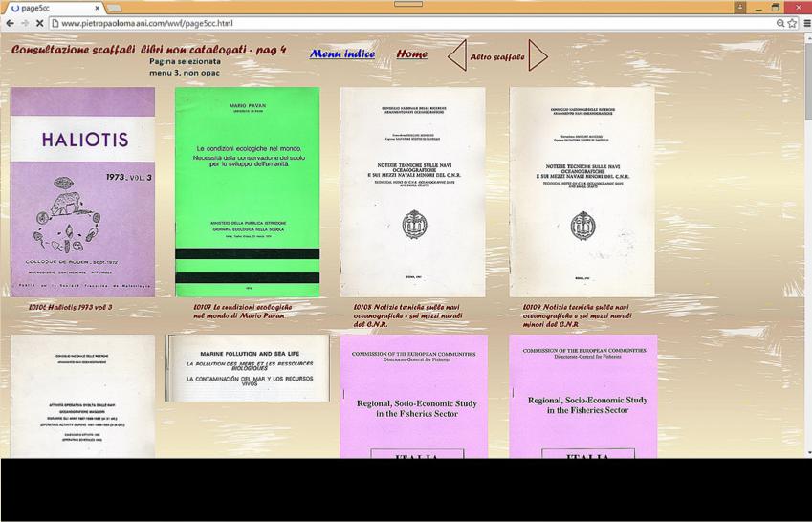Open a new tab next to page5cc
The height and width of the screenshot is (522, 812).
point(114,9)
